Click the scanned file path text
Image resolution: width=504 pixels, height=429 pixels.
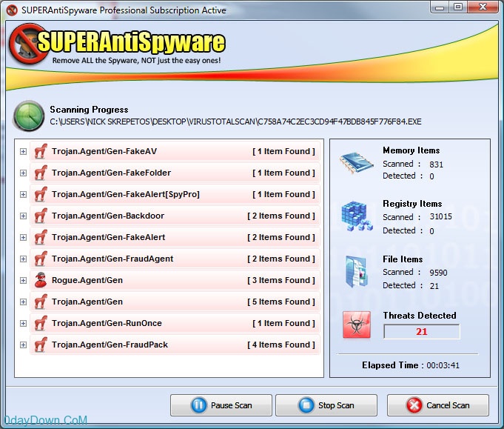tap(235, 122)
